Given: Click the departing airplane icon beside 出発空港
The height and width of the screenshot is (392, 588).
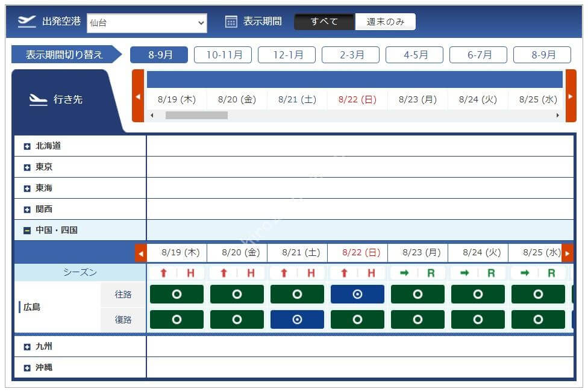Looking at the screenshot, I should [27, 21].
